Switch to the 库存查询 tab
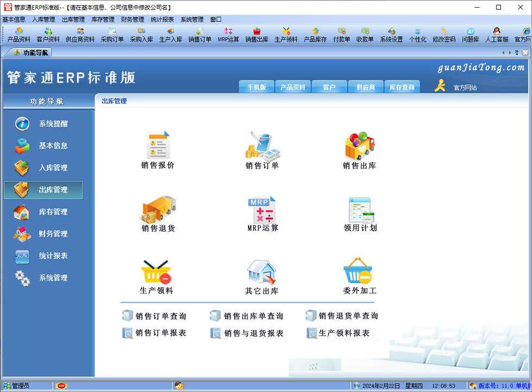This screenshot has height=392, width=532. [x=402, y=88]
